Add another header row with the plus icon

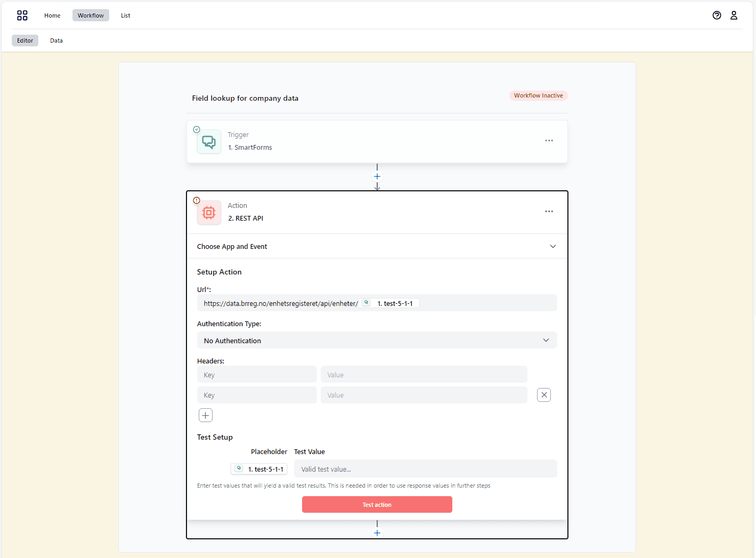(x=206, y=415)
